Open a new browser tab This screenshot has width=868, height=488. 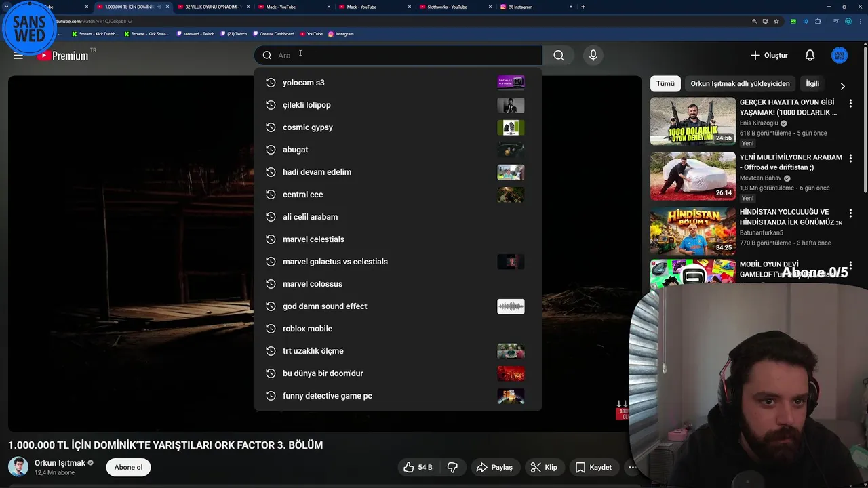[x=583, y=7]
